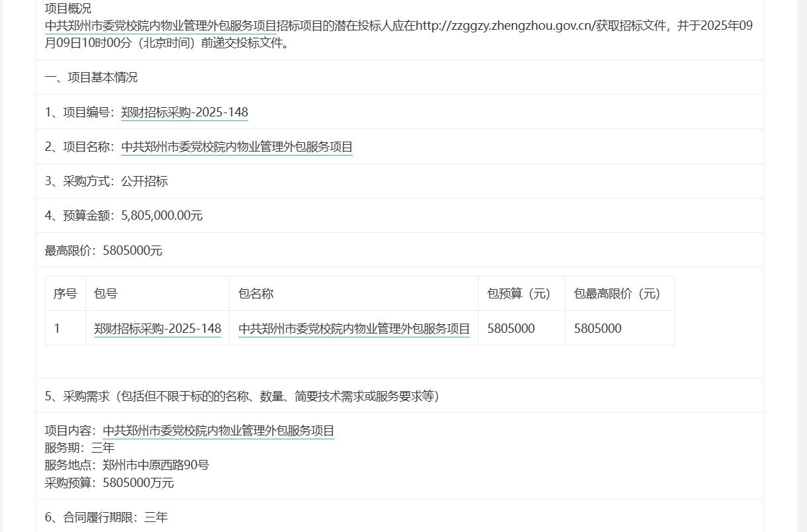Click the 采购方式:公开招标 line
Image resolution: width=807 pixels, height=532 pixels.
click(107, 181)
